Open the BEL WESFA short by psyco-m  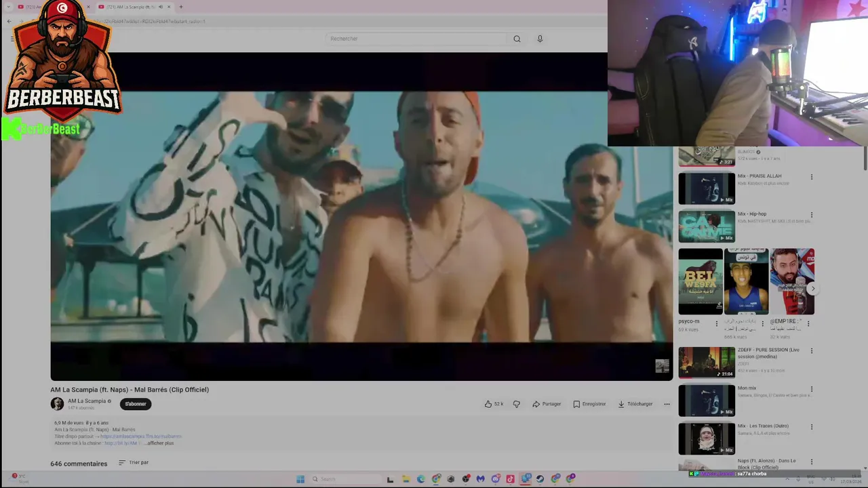tap(701, 281)
